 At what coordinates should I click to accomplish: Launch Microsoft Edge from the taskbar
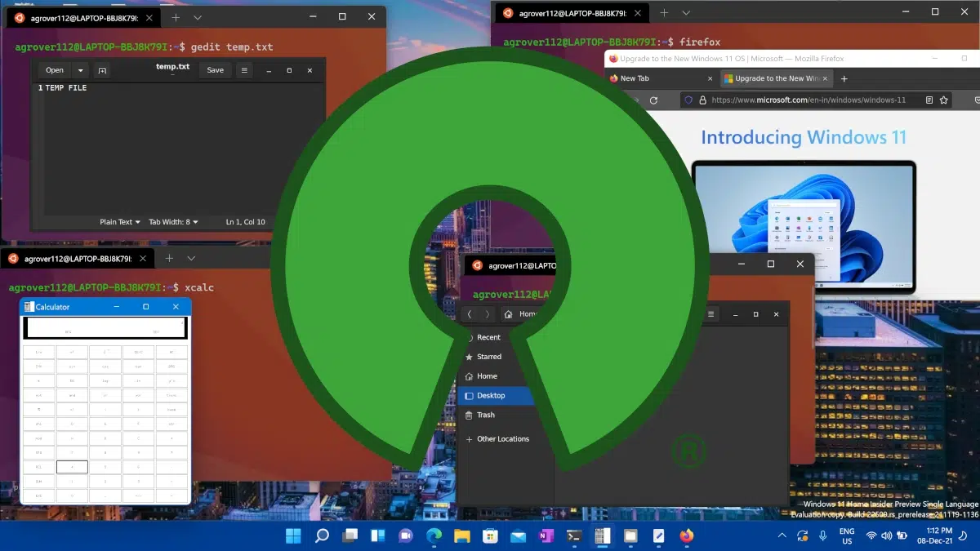tap(434, 536)
